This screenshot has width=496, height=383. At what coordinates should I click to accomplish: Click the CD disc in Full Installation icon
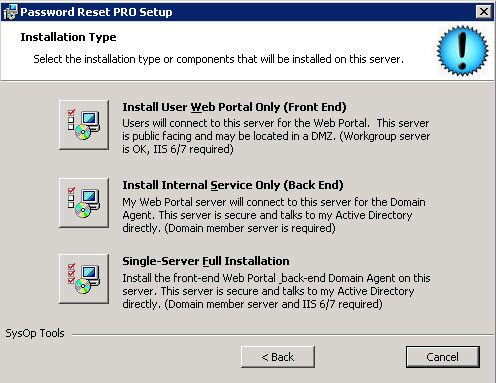[x=83, y=286]
